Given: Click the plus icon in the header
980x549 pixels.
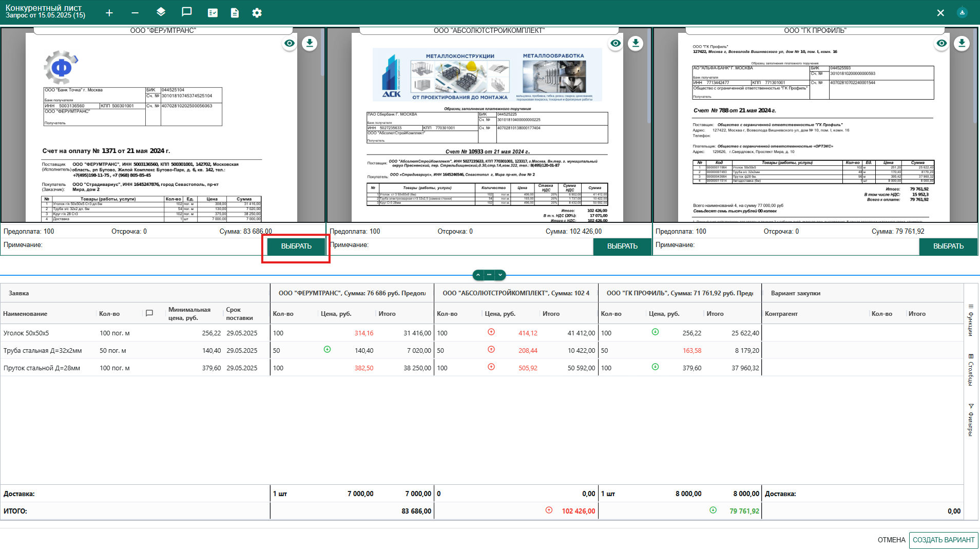Looking at the screenshot, I should click(x=109, y=13).
